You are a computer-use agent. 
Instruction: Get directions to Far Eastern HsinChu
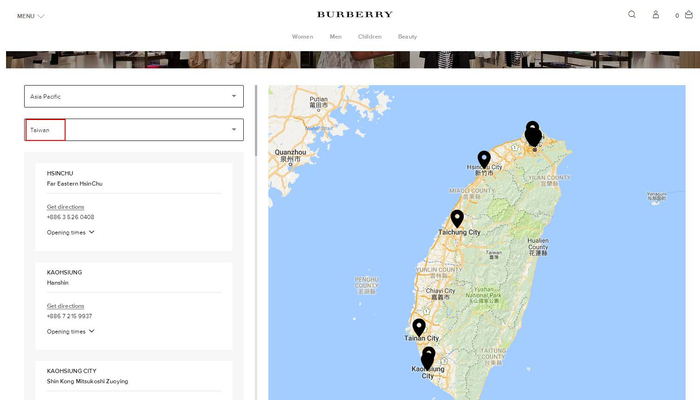[66, 207]
